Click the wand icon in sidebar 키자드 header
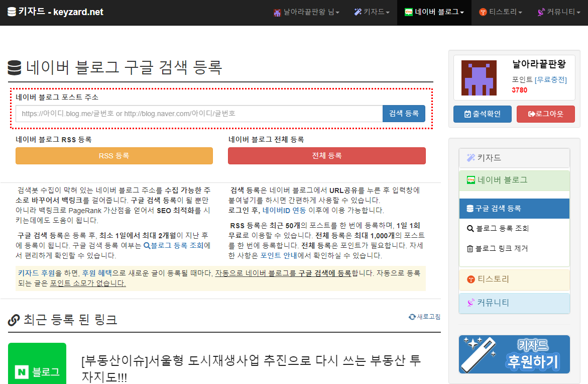Viewport: 588px width, 384px height. [x=471, y=158]
